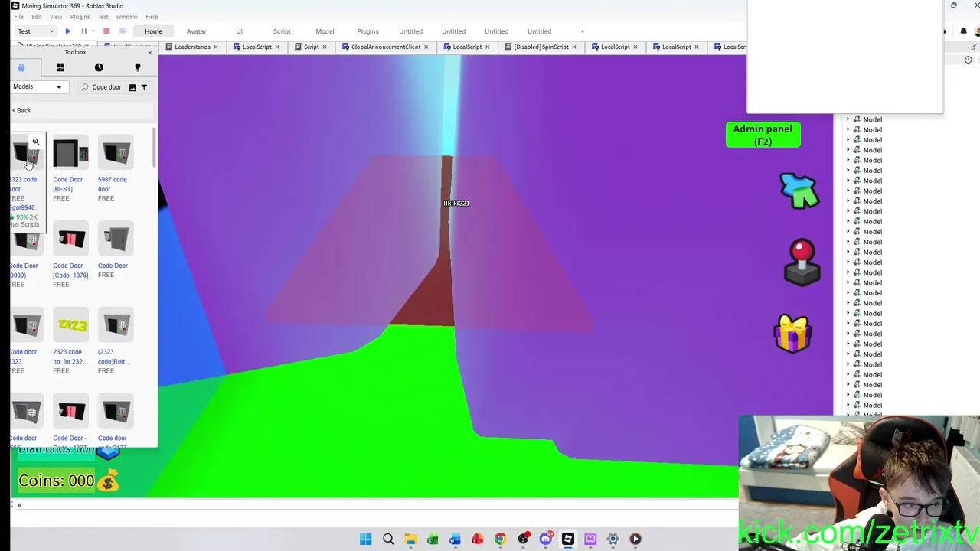The image size is (980, 551).
Task: Open the dropdown arrow next to Pause
Action: [x=93, y=31]
